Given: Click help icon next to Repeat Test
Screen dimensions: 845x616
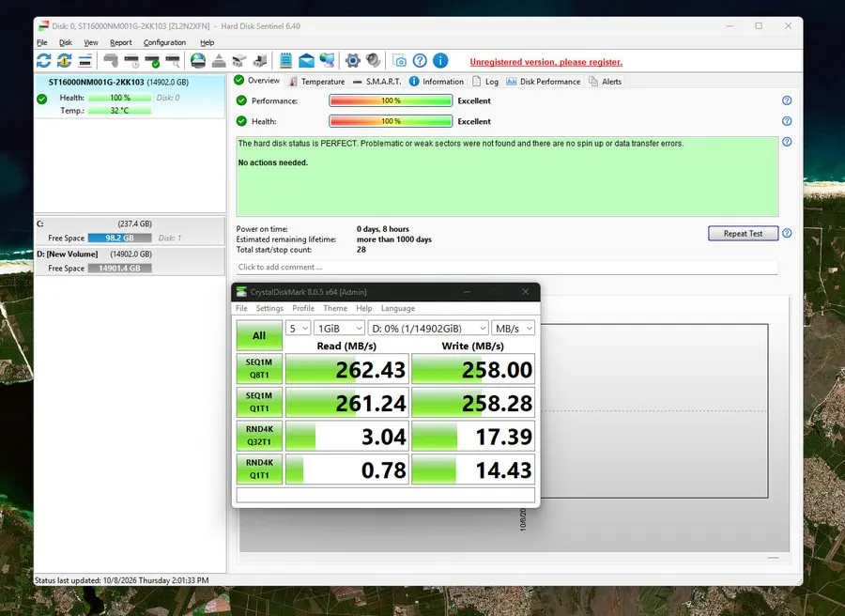Looking at the screenshot, I should 787,234.
